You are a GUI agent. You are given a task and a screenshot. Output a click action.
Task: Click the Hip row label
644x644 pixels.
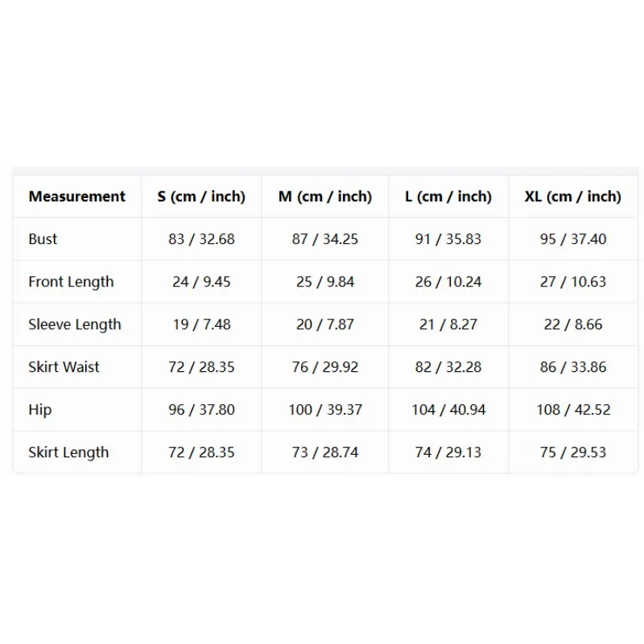click(x=39, y=410)
